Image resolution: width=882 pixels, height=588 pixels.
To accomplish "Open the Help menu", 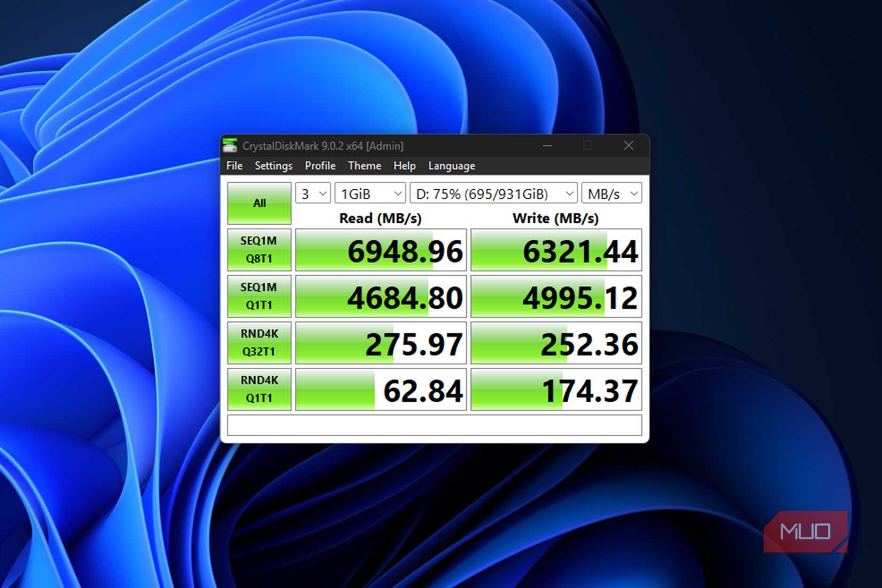I will (405, 166).
